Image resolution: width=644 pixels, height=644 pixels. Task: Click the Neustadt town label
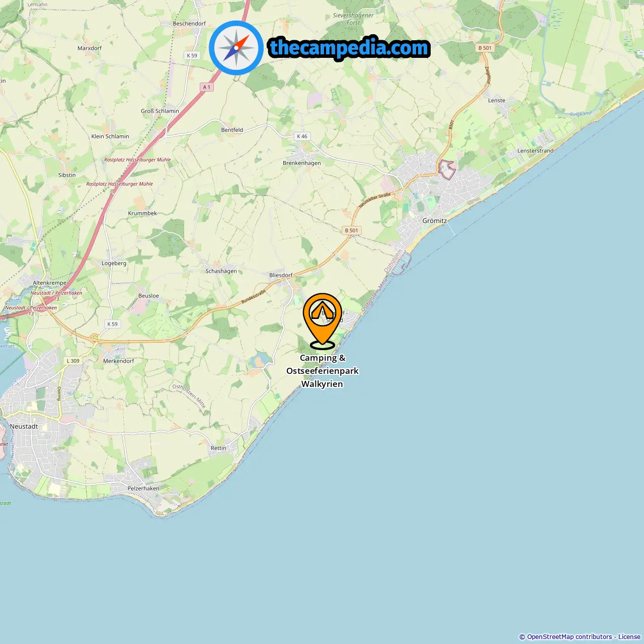pyautogui.click(x=24, y=426)
